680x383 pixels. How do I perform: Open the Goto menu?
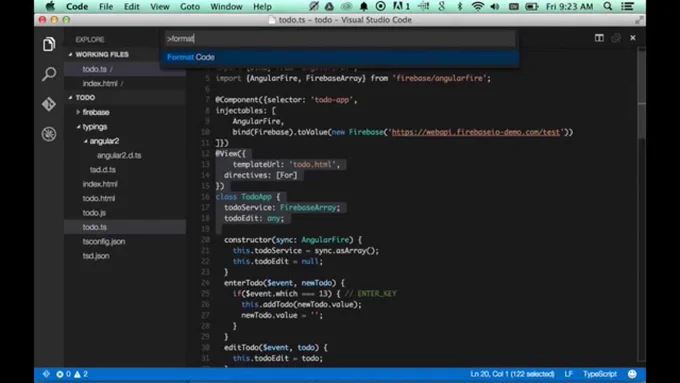[190, 7]
